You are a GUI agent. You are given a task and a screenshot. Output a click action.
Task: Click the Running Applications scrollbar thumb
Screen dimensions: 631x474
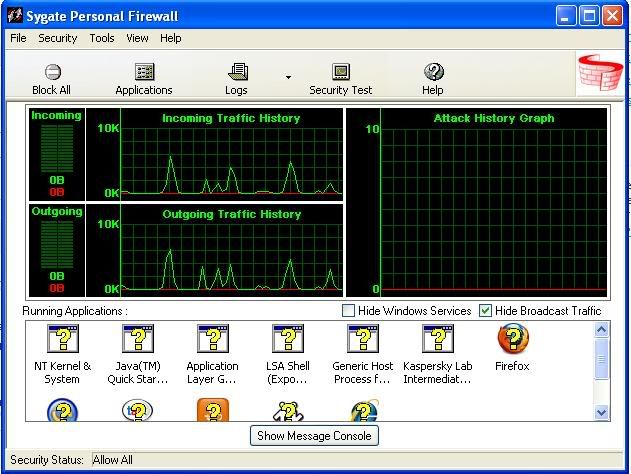602,359
